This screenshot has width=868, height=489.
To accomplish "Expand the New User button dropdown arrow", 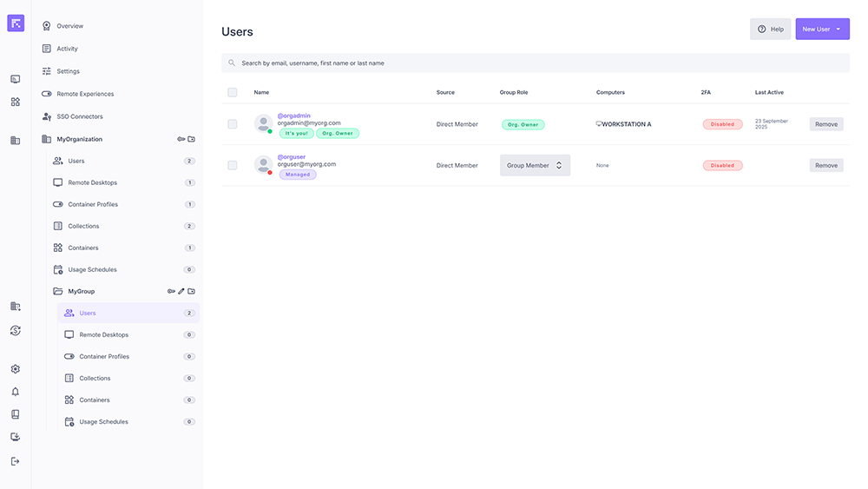I will point(838,30).
